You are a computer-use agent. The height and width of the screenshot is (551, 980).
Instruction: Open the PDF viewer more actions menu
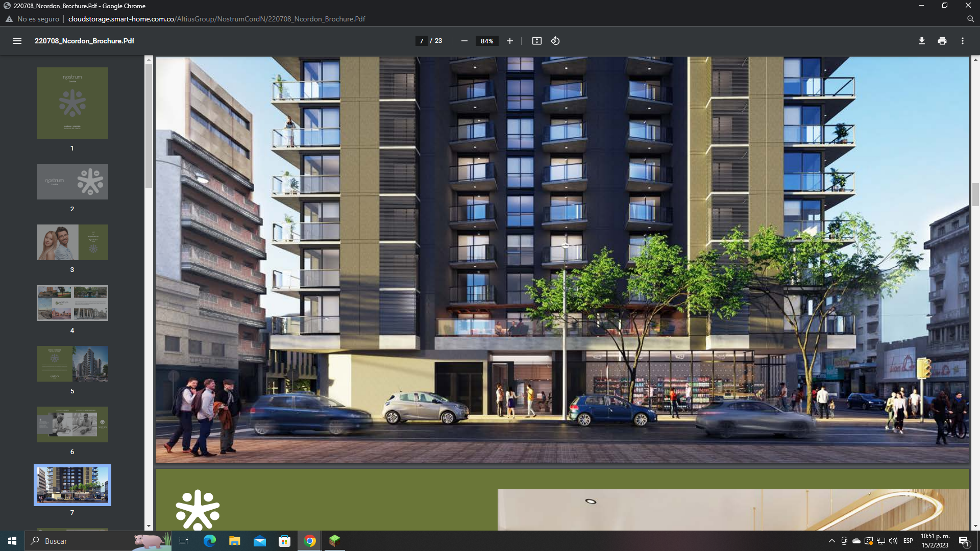point(963,41)
